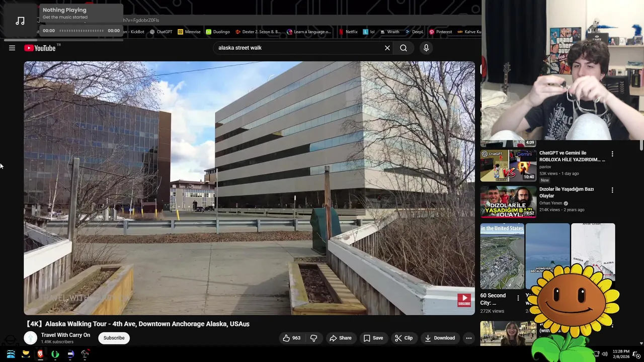Screen dimensions: 644x362
Task: Open 'Dizolar İle Yaşadığım Bazı Olaylar' title
Action: [567, 193]
